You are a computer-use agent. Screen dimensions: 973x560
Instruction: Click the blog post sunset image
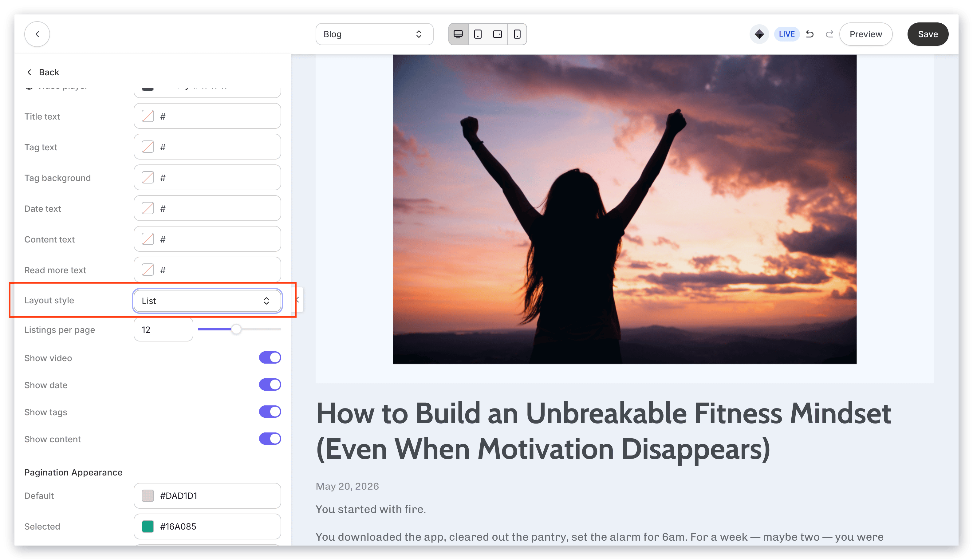pyautogui.click(x=624, y=209)
